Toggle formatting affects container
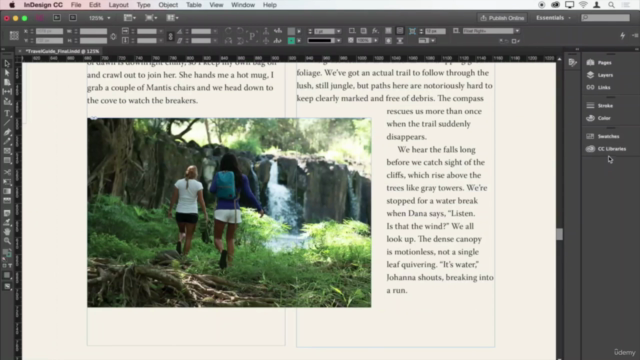The width and height of the screenshot is (640, 360). coord(4,266)
